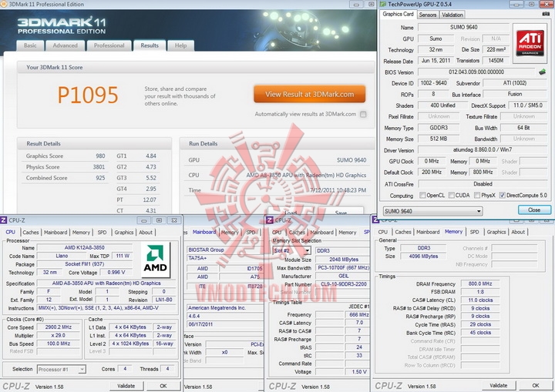
Task: Click OK in right CPU-Z Memory window
Action: point(536,386)
